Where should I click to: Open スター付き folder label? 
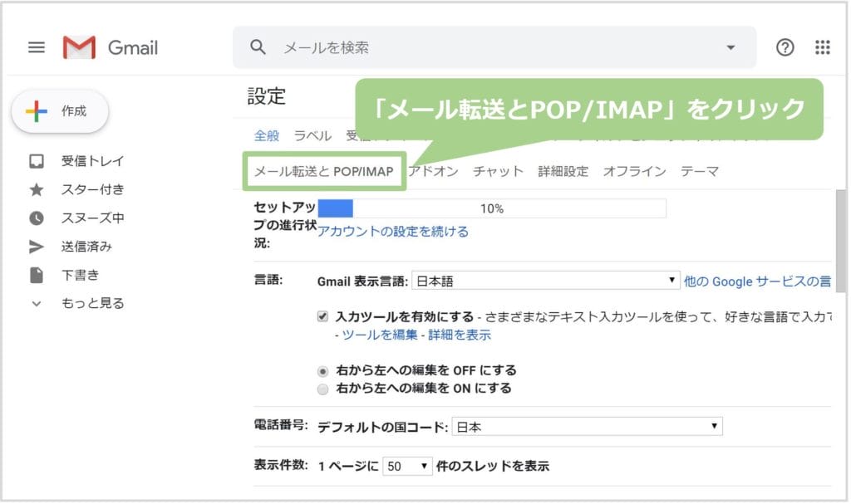pos(93,189)
